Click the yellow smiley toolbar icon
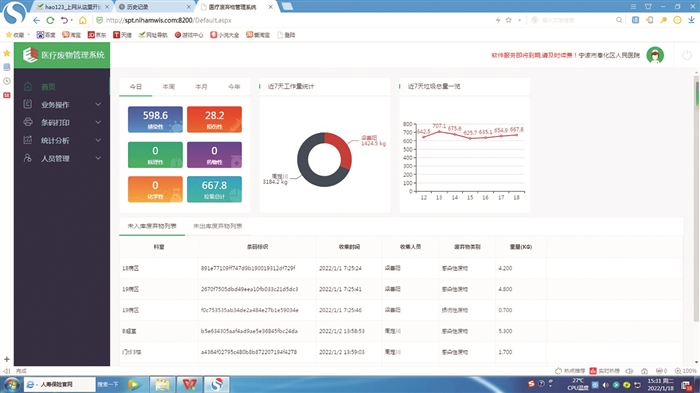The width and height of the screenshot is (700, 393). pos(677,20)
